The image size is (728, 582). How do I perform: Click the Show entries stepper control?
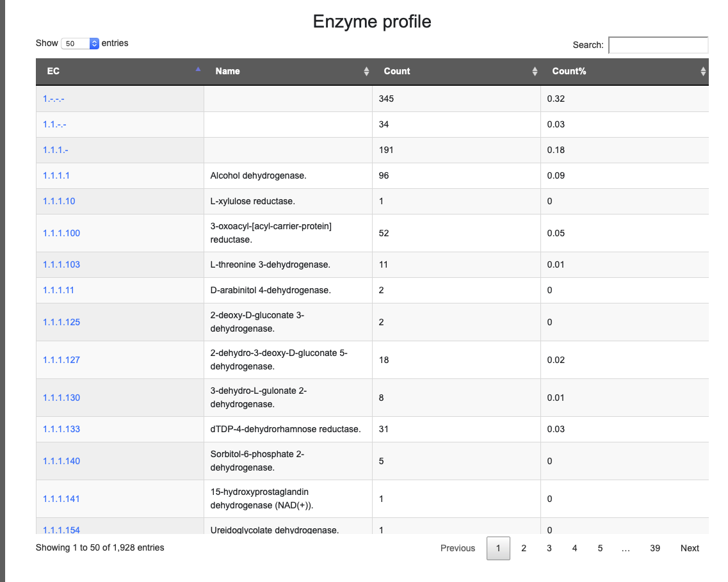point(93,43)
